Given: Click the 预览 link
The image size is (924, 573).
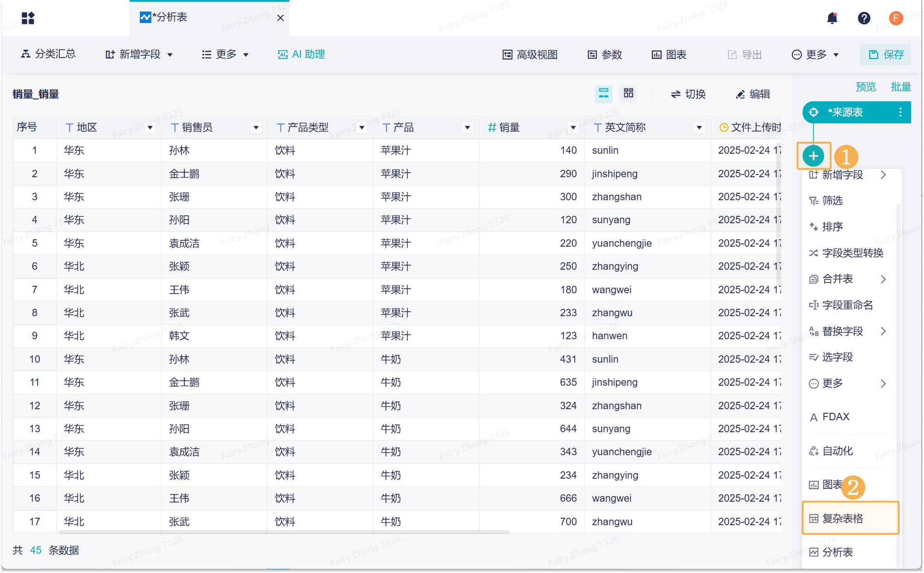Looking at the screenshot, I should [865, 87].
